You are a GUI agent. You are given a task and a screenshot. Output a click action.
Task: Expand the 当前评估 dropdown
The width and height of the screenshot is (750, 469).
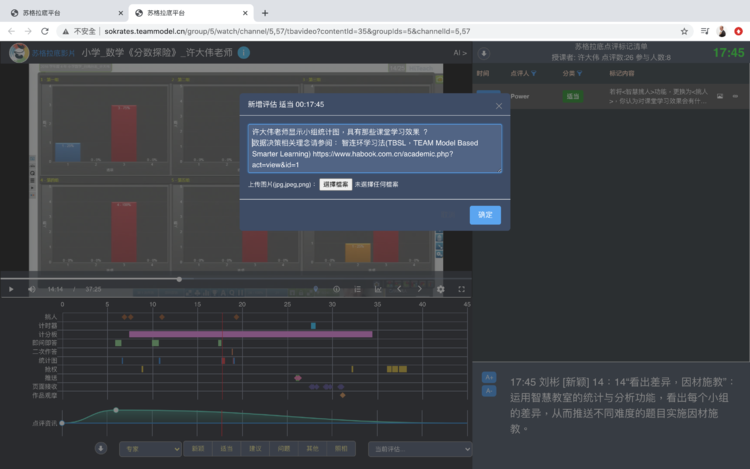[417, 449]
